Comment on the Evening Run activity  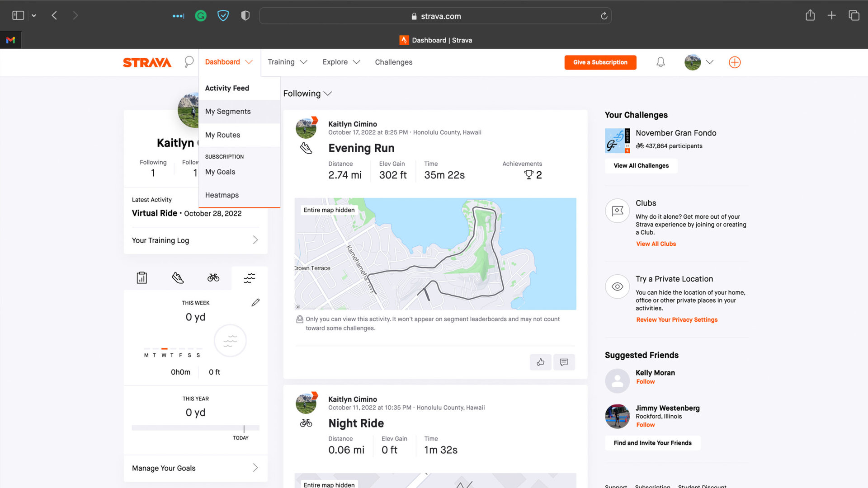tap(564, 362)
